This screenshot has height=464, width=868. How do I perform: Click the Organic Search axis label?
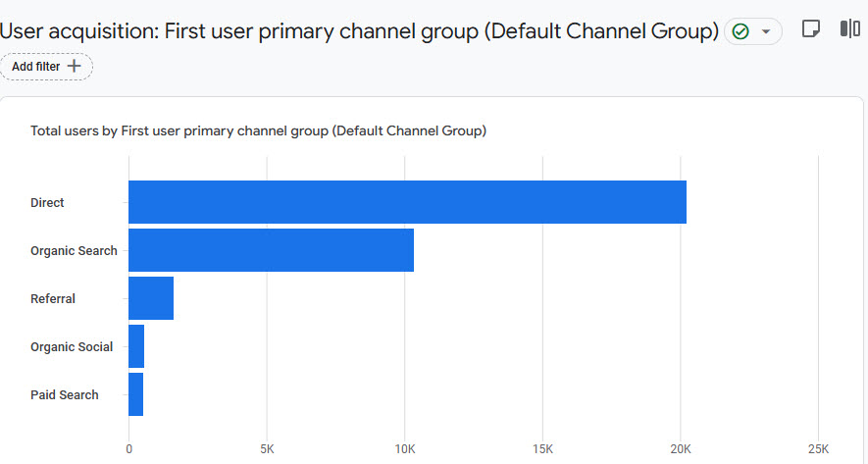click(74, 251)
